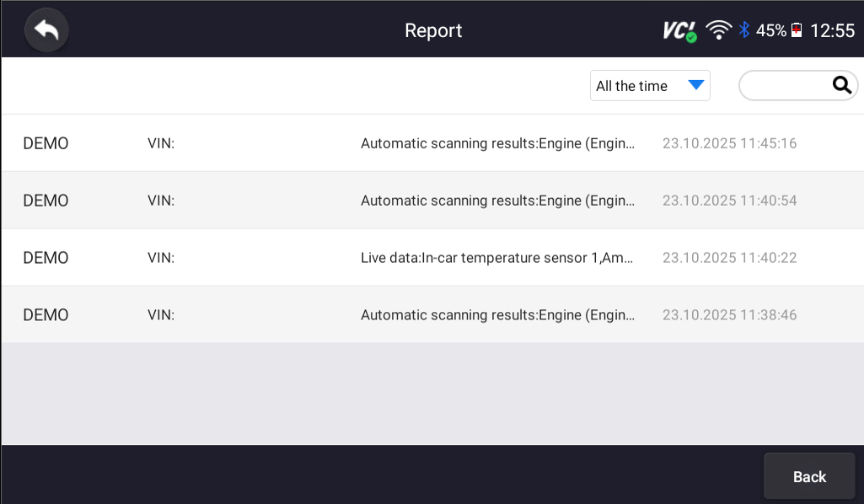Screen dimensions: 864x504
Task: Select the Report title header
Action: 432,30
